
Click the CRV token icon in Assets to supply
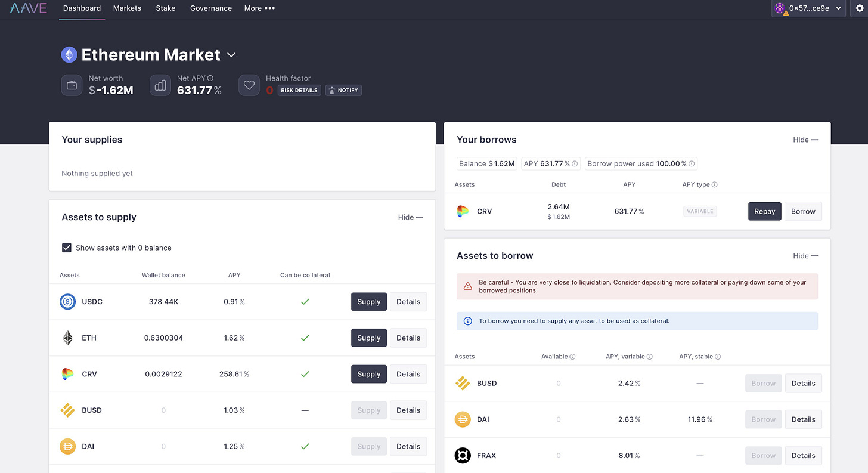tap(68, 374)
